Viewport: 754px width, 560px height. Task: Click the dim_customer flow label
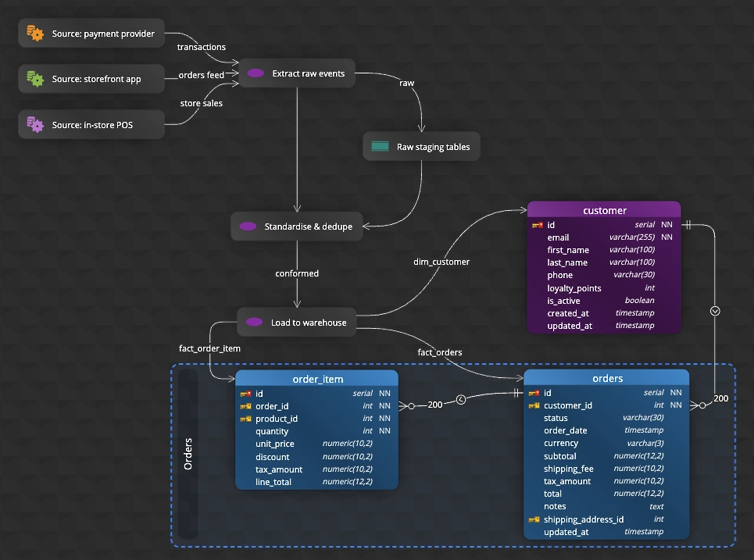[x=441, y=262]
